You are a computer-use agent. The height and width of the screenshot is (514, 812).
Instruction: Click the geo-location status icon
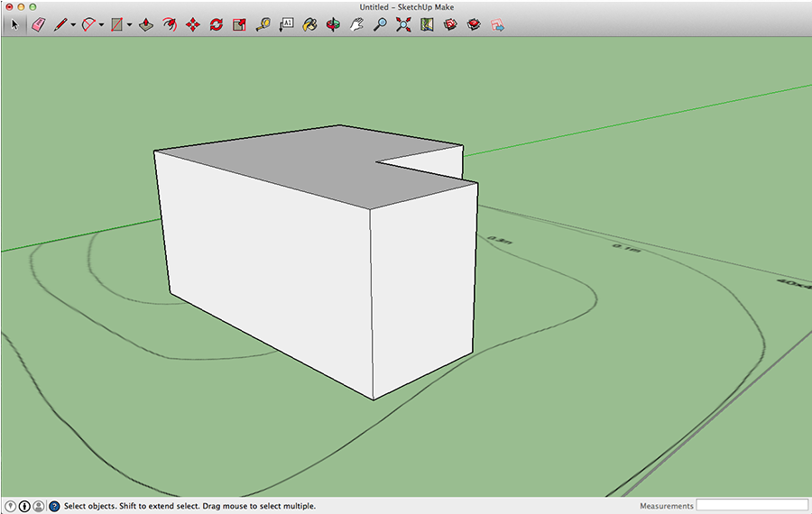(x=10, y=506)
